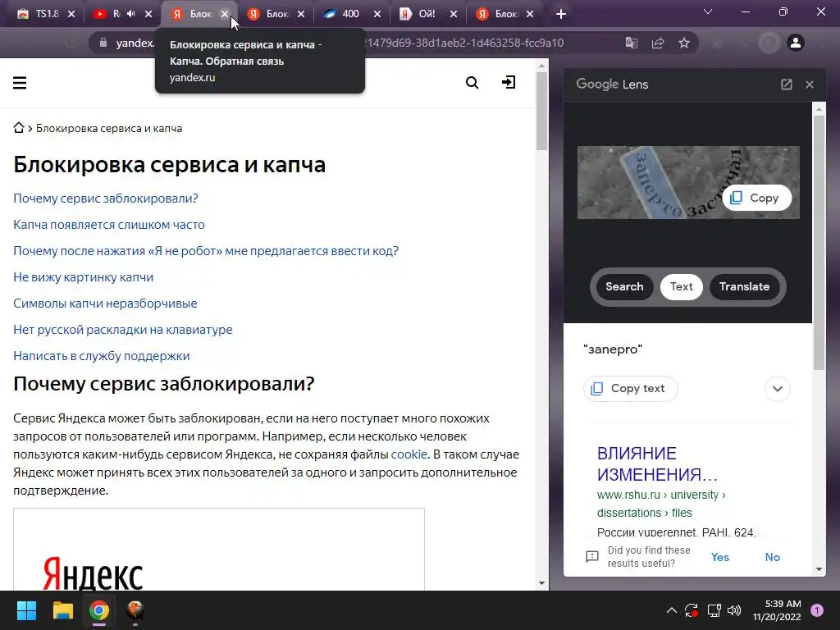Image resolution: width=840 pixels, height=630 pixels.
Task: Open link Почему сервис заблокировали?
Action: coord(106,199)
